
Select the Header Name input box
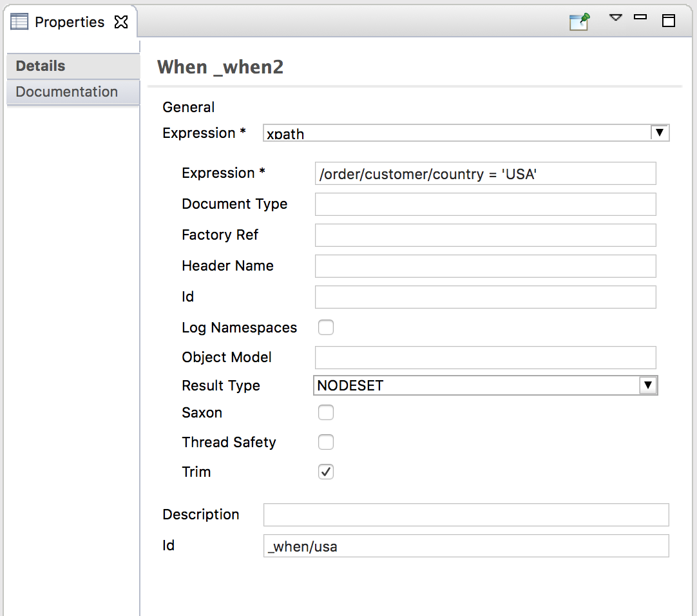point(485,266)
